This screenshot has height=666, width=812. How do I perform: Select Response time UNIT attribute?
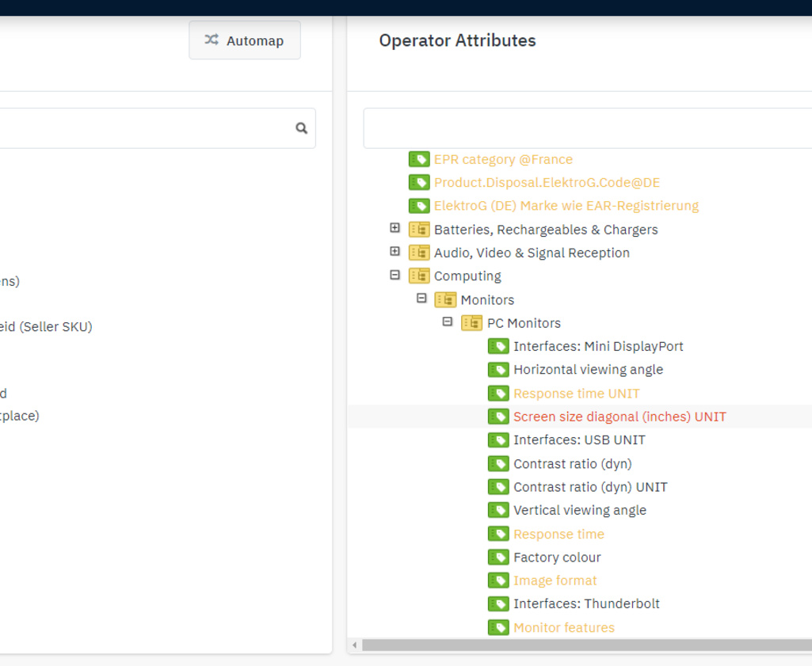577,394
